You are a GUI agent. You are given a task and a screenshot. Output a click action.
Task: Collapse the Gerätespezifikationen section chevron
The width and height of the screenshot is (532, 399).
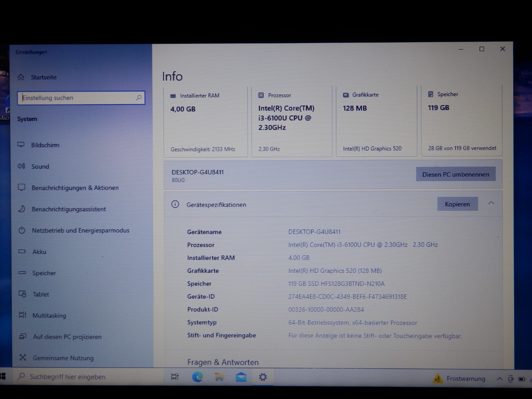pyautogui.click(x=491, y=203)
